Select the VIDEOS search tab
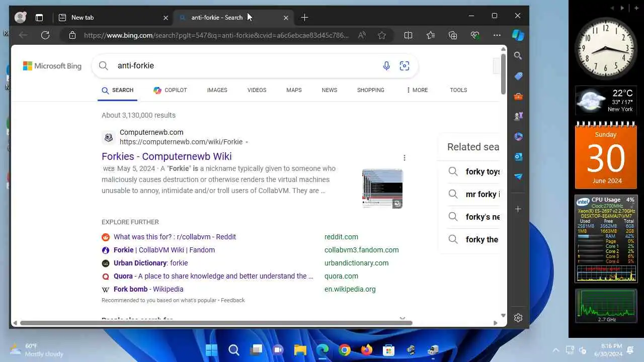Screen dimensions: 644x362 coord(257,90)
